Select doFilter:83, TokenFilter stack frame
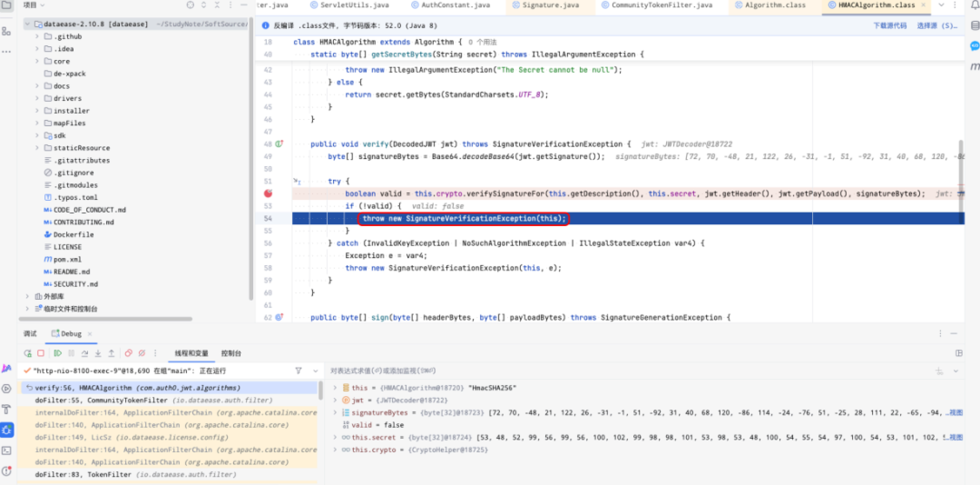Screen dimensions: 980x485 coord(170,474)
